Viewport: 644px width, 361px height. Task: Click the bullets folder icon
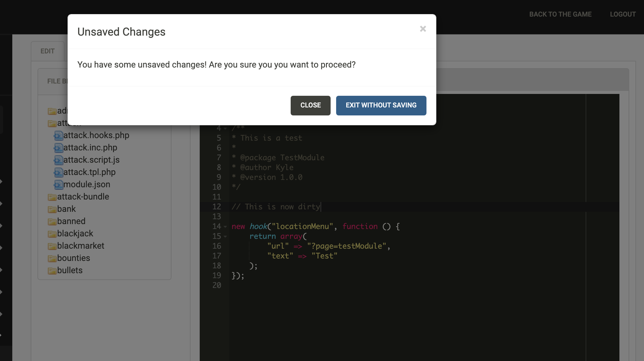(x=52, y=271)
